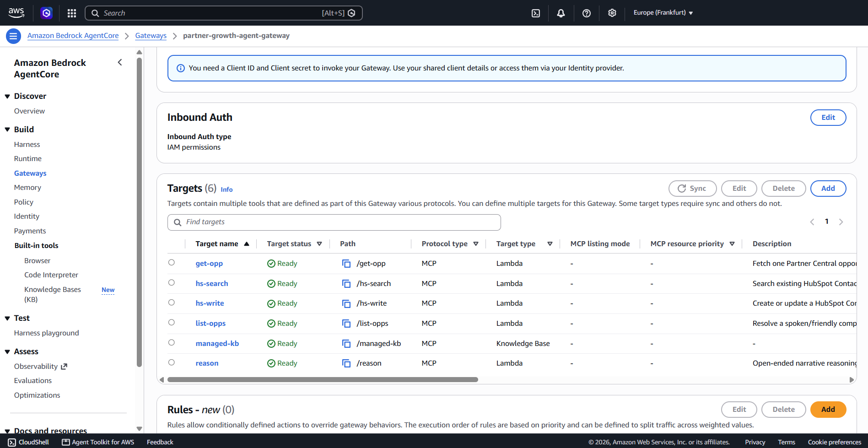Click the info icon in the client ID banner
Screen dimensions: 868x448
pos(181,68)
